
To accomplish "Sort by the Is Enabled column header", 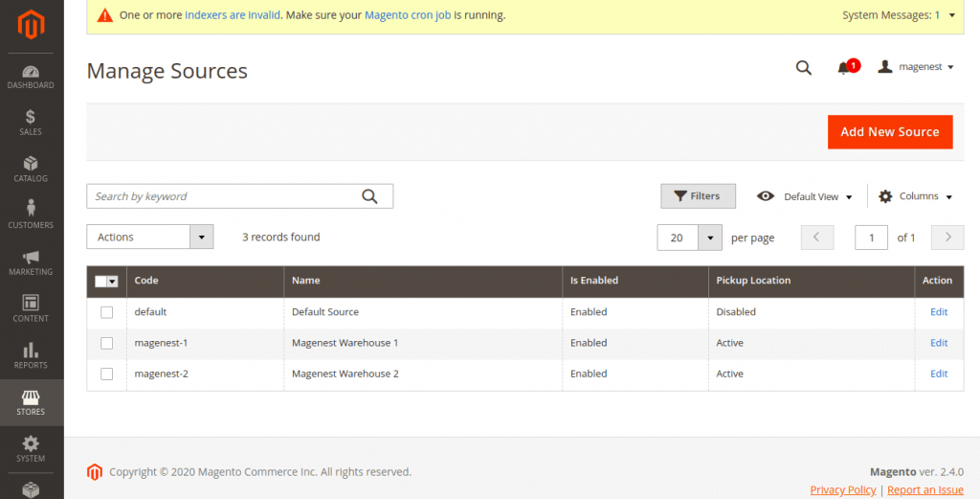I will click(635, 281).
